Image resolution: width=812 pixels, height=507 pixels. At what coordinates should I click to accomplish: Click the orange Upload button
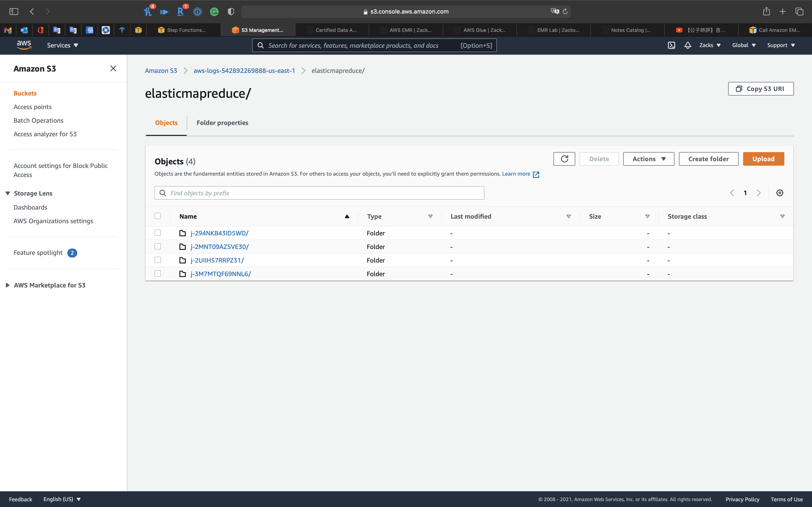[763, 159]
